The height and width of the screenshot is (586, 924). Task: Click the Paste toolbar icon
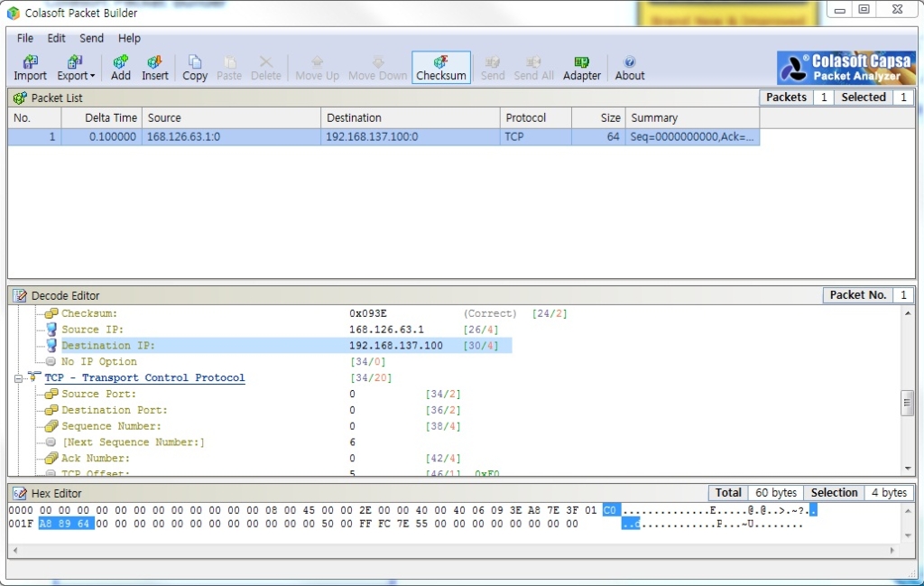[x=229, y=68]
